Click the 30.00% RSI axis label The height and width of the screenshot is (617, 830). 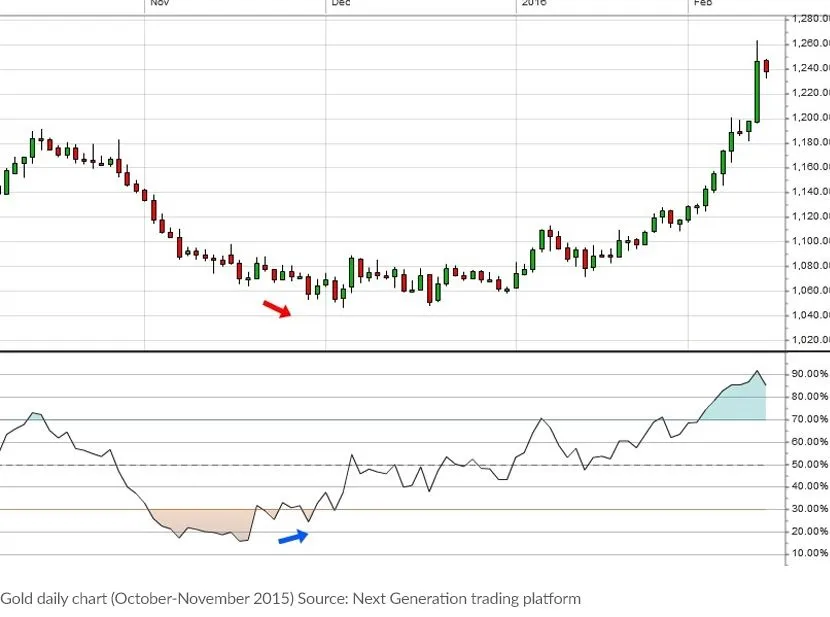pos(810,509)
